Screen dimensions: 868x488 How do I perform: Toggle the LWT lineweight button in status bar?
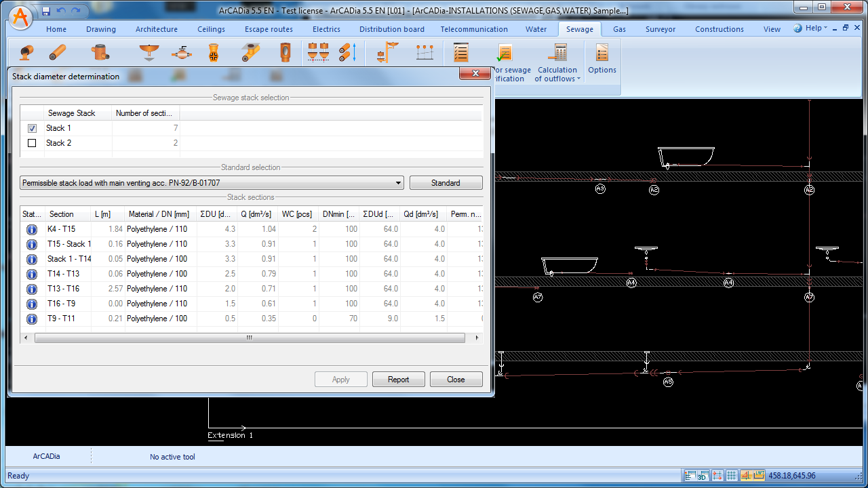pos(759,476)
